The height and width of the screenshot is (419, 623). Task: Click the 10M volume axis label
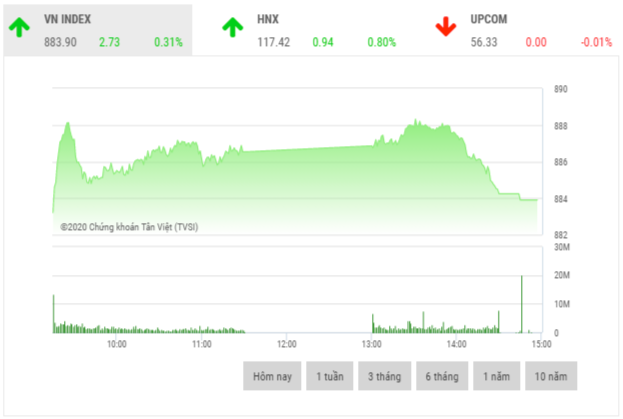click(562, 304)
